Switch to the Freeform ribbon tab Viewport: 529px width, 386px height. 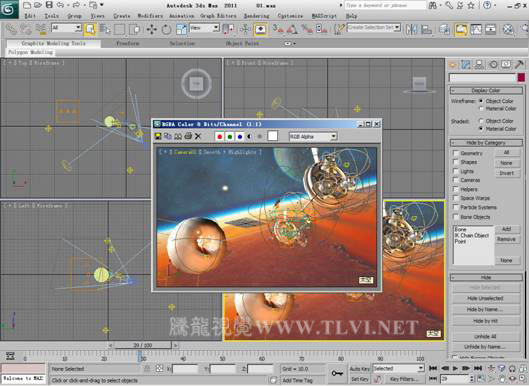coord(128,44)
